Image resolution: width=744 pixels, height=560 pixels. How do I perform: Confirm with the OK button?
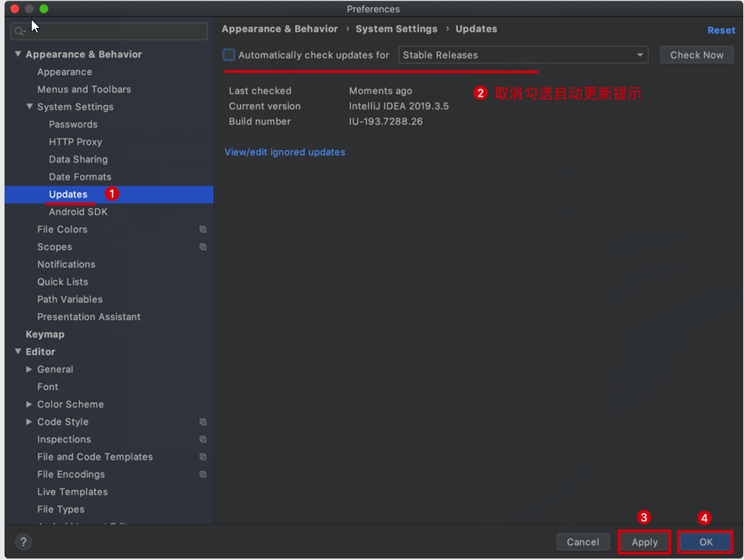[x=706, y=542]
